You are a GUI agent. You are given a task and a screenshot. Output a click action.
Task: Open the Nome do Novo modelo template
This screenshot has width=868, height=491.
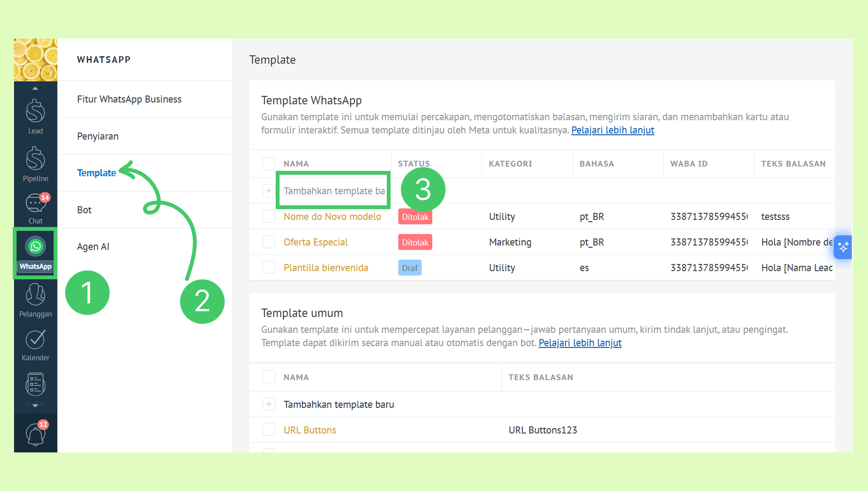click(332, 216)
